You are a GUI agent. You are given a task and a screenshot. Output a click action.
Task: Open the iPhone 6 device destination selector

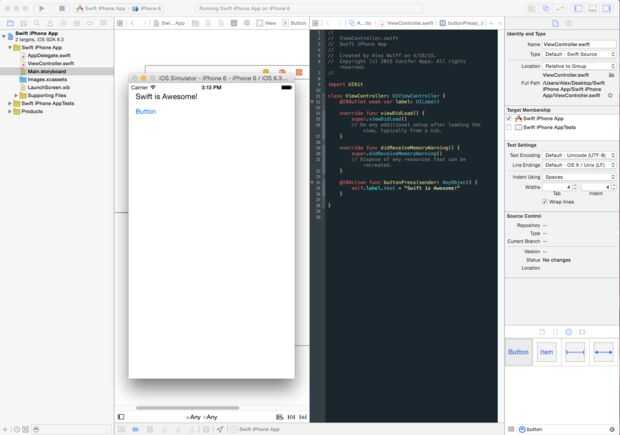147,8
